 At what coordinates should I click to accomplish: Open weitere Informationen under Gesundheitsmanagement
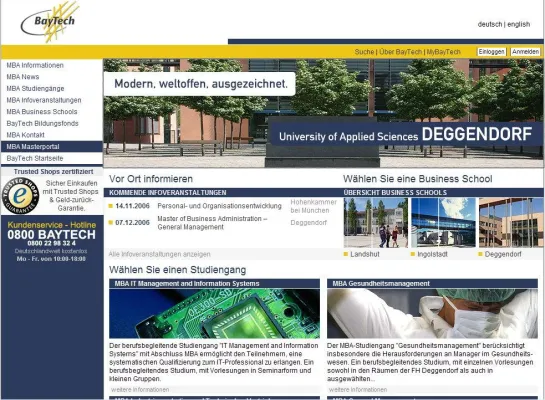click(358, 390)
